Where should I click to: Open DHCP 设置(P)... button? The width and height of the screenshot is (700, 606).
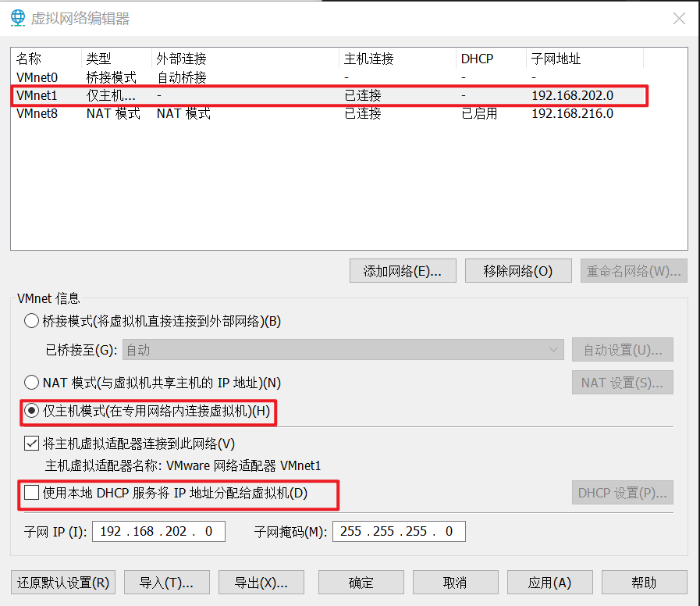point(622,493)
